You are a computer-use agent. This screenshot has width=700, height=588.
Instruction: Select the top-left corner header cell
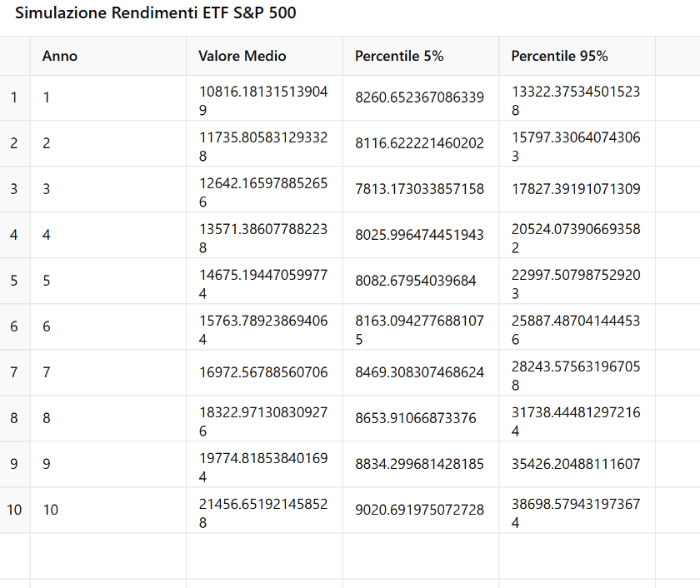(14, 56)
